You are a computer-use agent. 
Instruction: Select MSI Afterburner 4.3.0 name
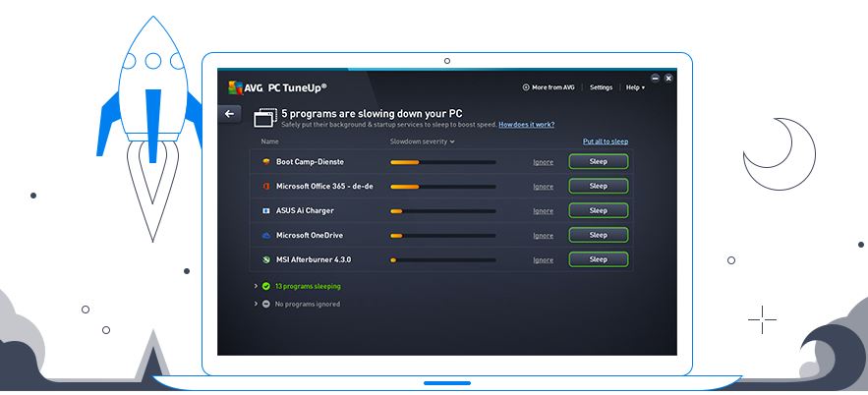314,259
